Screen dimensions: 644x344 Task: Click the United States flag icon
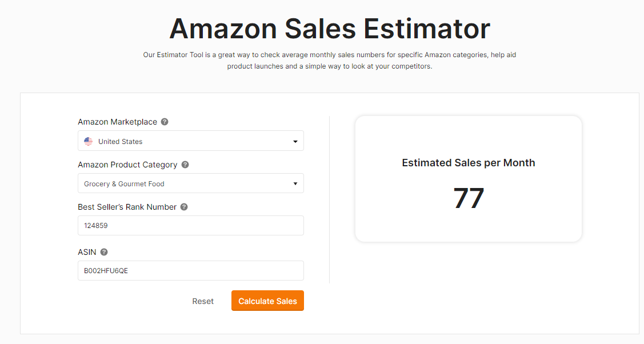pyautogui.click(x=89, y=142)
